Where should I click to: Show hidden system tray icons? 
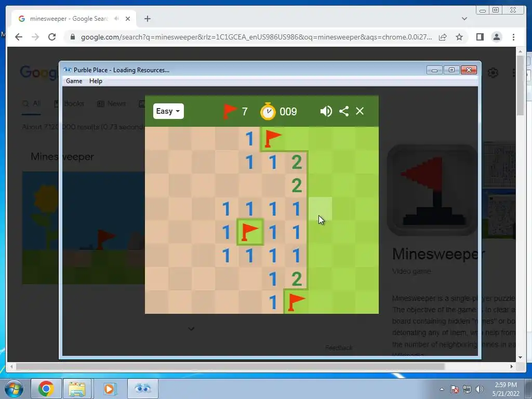(442, 389)
